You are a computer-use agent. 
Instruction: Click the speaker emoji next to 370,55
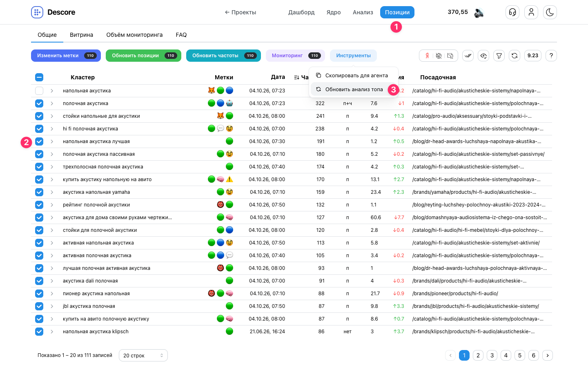[479, 13]
